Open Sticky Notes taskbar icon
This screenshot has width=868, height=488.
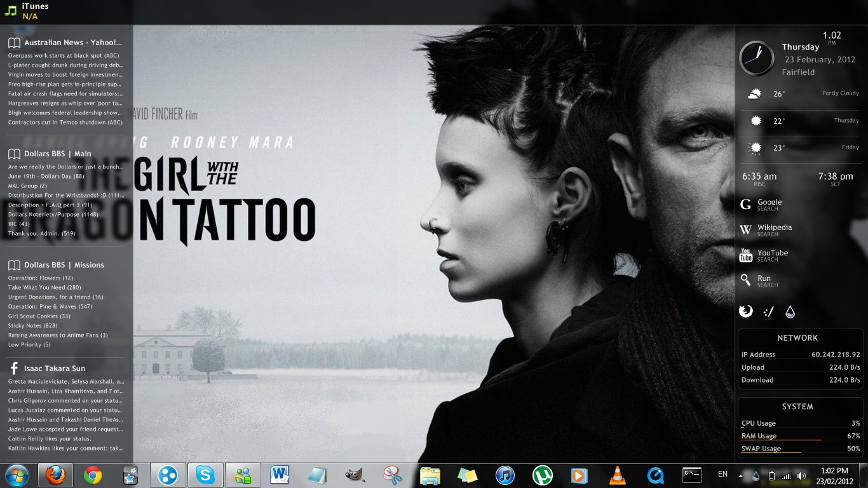pyautogui.click(x=467, y=475)
